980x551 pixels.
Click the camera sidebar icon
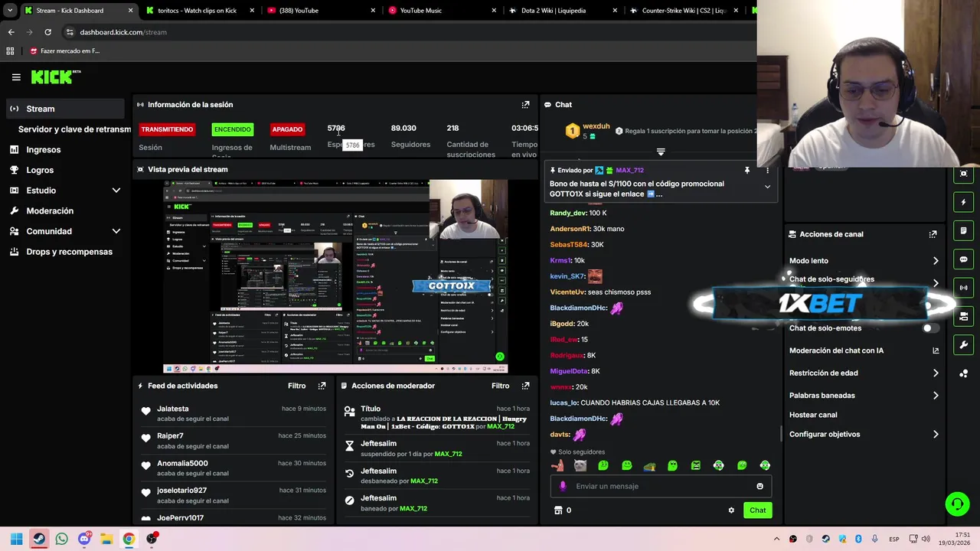(963, 316)
